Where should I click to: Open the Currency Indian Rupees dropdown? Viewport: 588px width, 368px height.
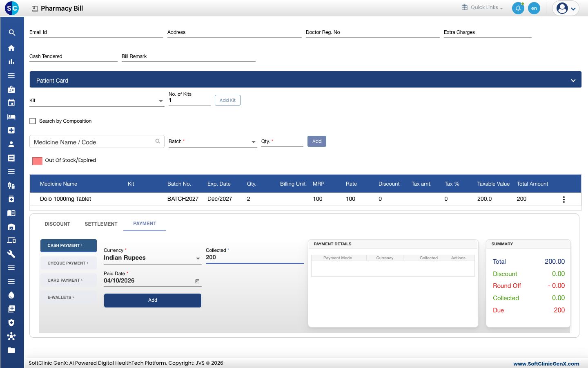pos(152,258)
